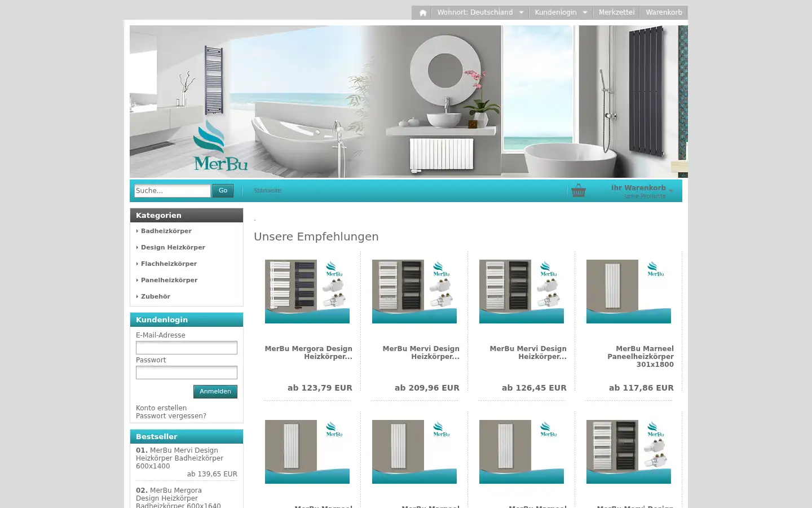This screenshot has width=812, height=508.
Task: Open bestseller 02 MerBu Mergora 600x1640
Action: point(178,498)
